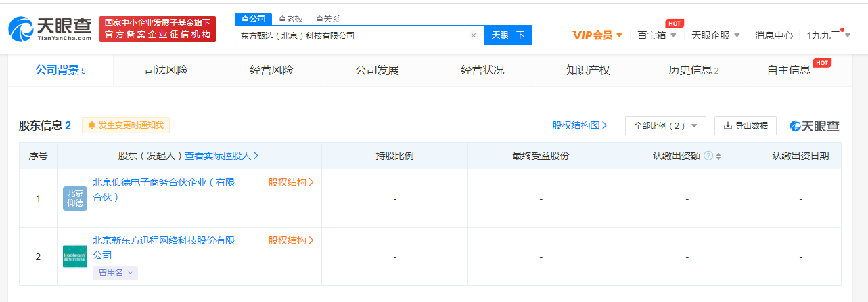Click the red 官方备案企业征信机构 banner
Screen dimensions: 868x302
(x=158, y=29)
